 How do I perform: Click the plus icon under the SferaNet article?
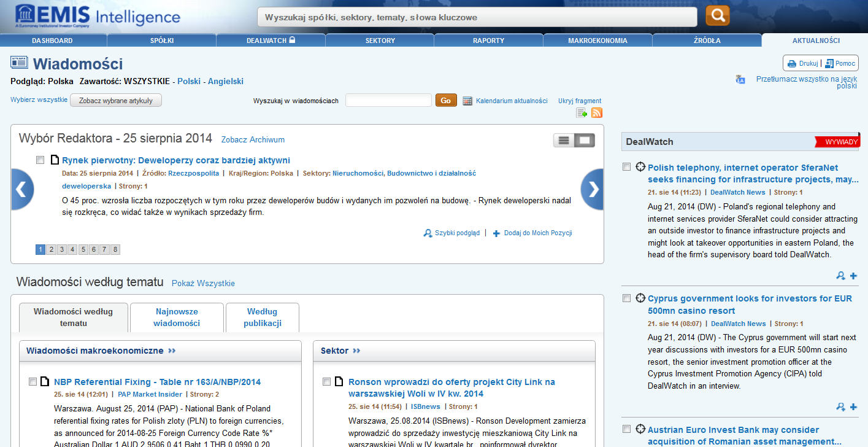[853, 276]
